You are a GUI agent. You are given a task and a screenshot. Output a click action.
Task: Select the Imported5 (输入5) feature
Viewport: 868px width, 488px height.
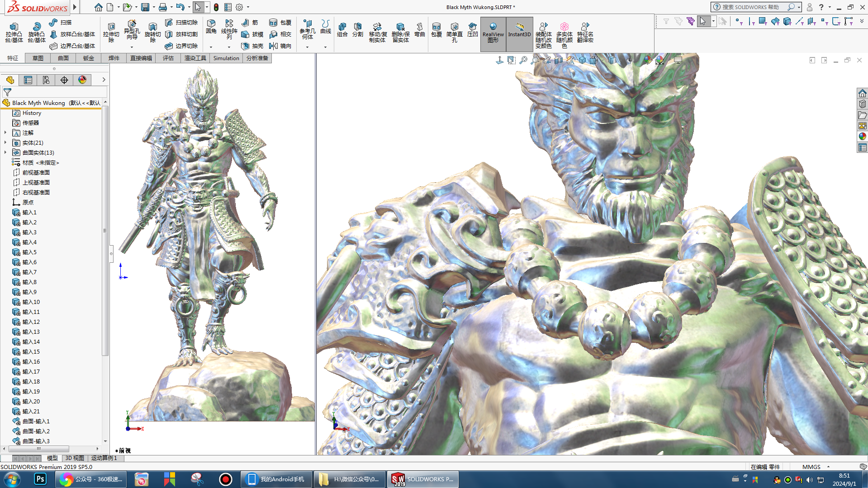pyautogui.click(x=24, y=252)
